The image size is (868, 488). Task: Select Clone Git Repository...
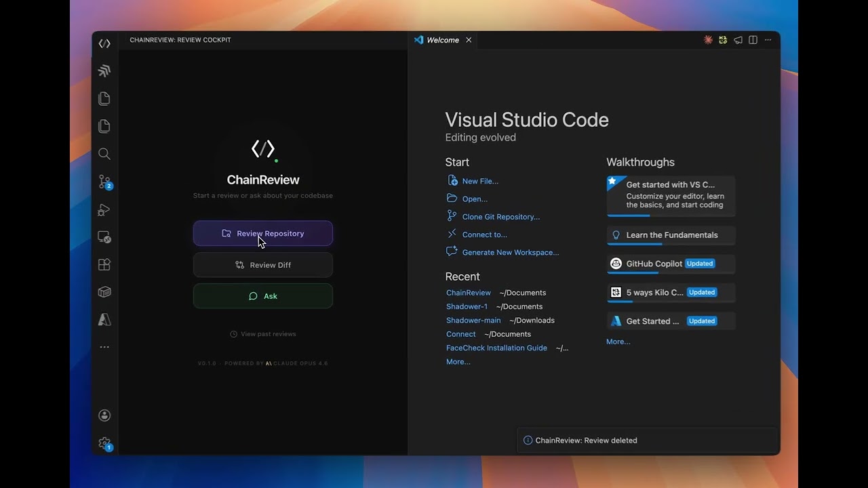[x=493, y=217]
